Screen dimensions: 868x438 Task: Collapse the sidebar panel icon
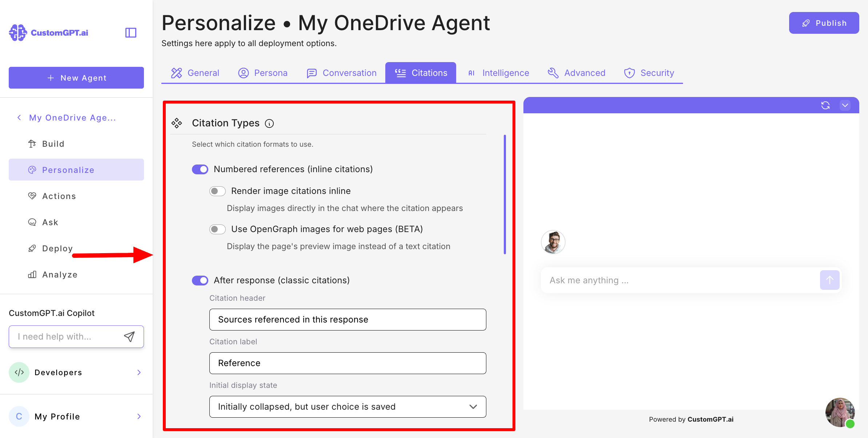[130, 33]
